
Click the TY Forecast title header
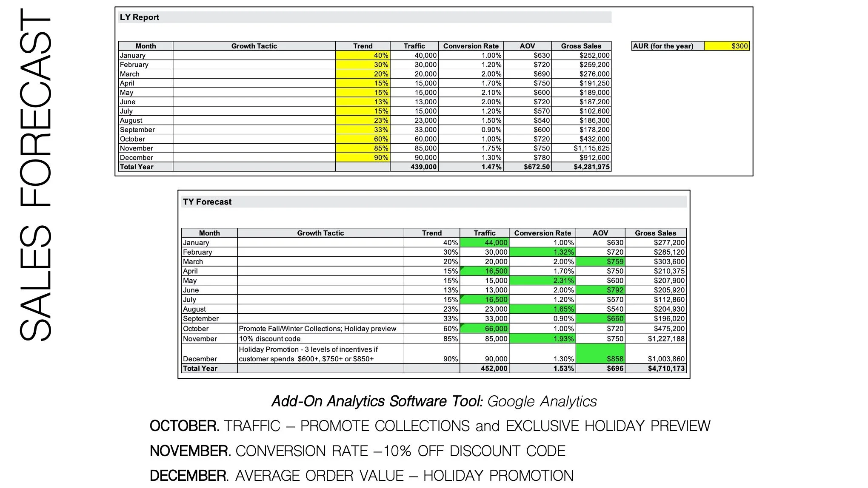pyautogui.click(x=207, y=202)
